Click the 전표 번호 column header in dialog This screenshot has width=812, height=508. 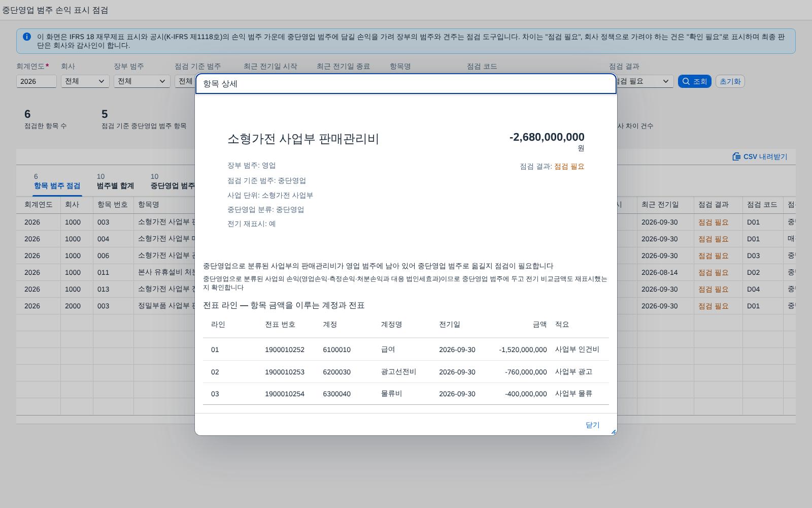tap(280, 324)
